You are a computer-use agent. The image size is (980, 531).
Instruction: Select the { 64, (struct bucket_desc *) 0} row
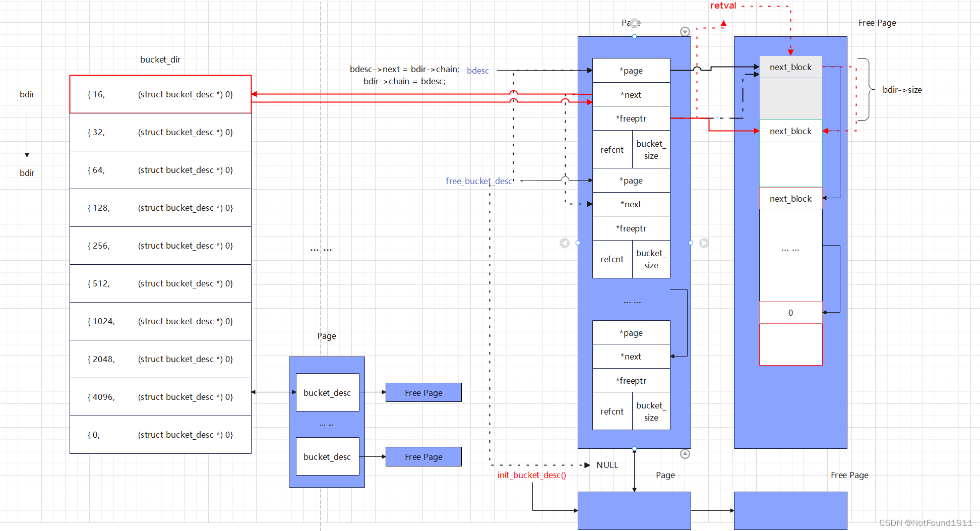160,170
